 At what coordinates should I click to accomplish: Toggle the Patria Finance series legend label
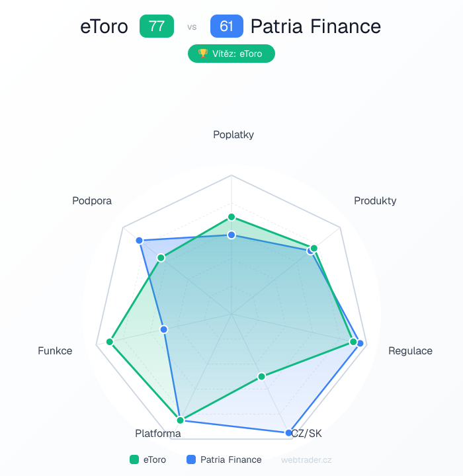(231, 459)
